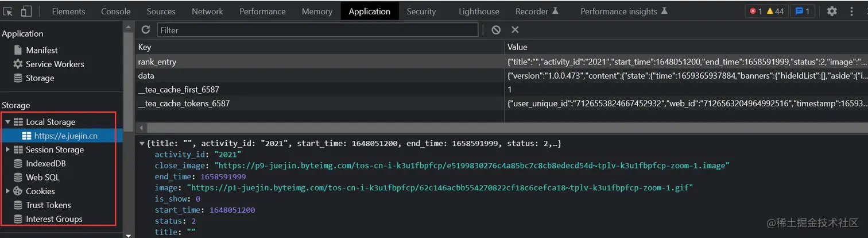Viewport: 868px width, 238px height.
Task: Select the __tea_cache_tokens_6587 row
Action: click(x=320, y=103)
